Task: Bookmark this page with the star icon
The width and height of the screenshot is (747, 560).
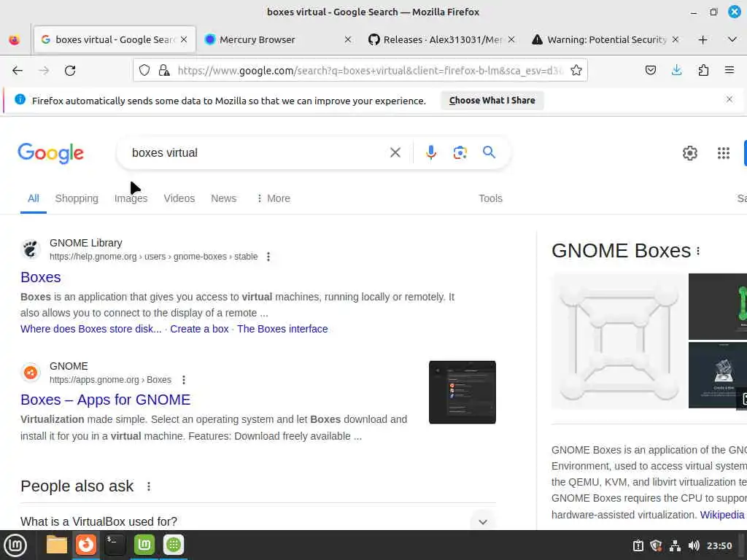Action: click(x=576, y=71)
